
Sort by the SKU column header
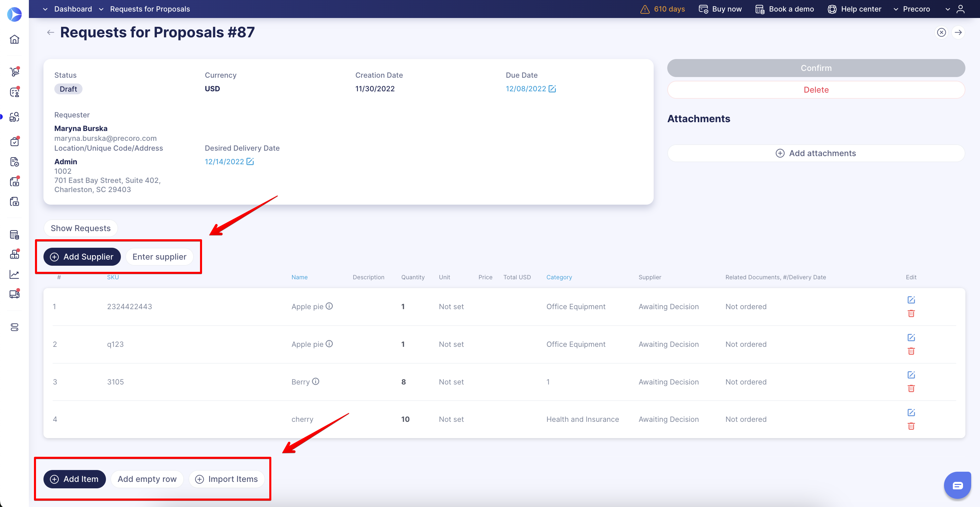point(113,277)
